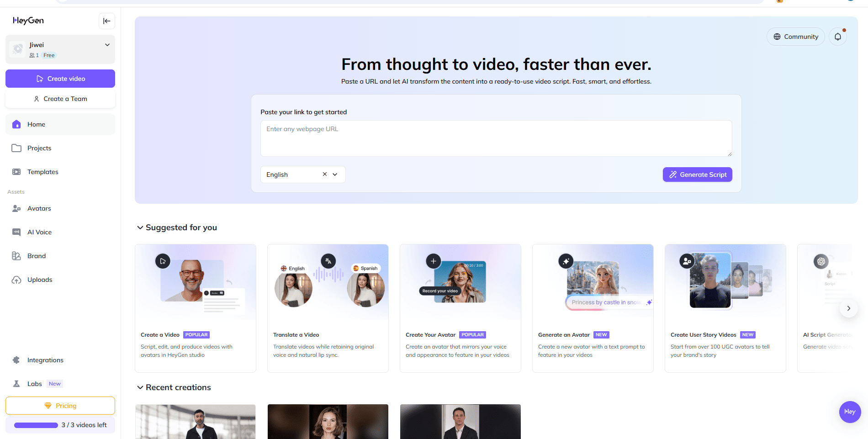This screenshot has height=439, width=868.
Task: Click the videos left progress bar
Action: [x=36, y=425]
